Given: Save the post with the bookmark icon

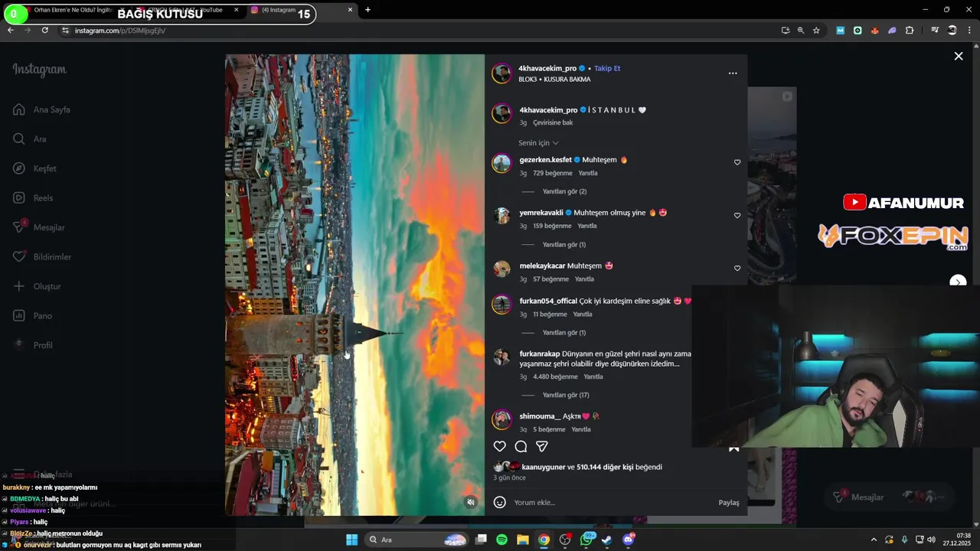Looking at the screenshot, I should point(733,448).
